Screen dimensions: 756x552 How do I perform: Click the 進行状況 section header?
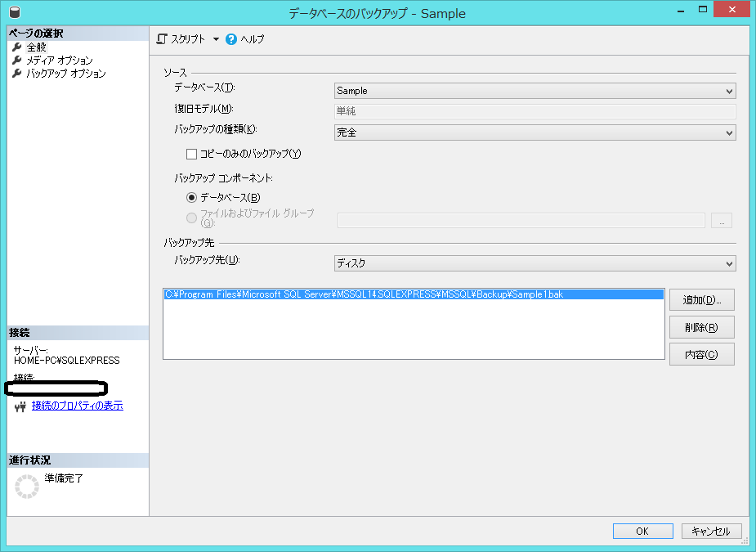tap(78, 460)
